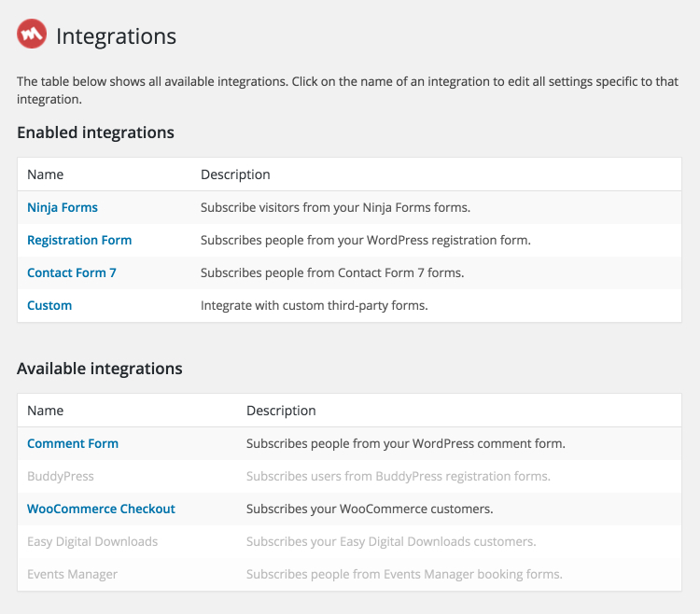Click the greyed-out BuddyPress name
Screen dimensions: 700x614
pyautogui.click(x=61, y=476)
